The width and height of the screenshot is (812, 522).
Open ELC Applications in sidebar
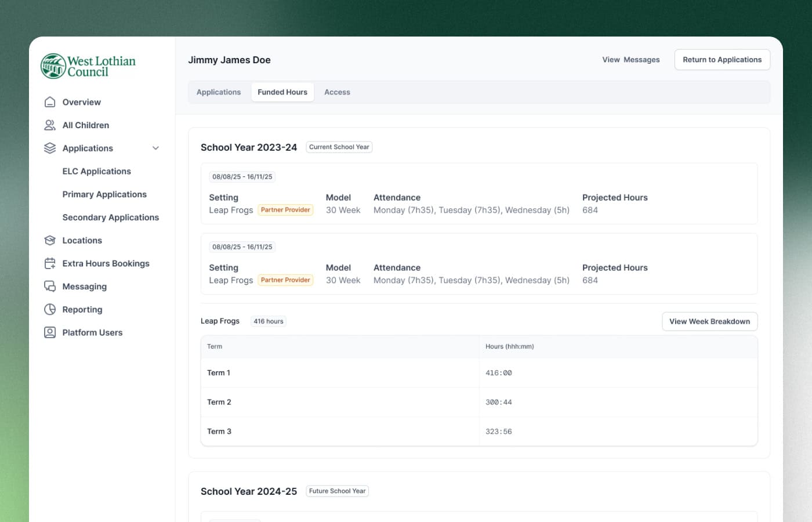tap(96, 171)
